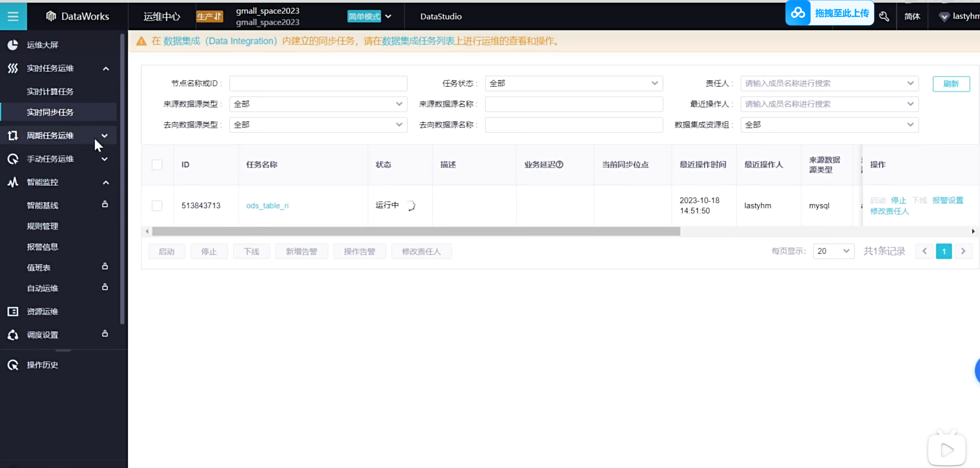
Task: Click the cloud upload icon 拖拽至此上传
Action: coord(798,13)
